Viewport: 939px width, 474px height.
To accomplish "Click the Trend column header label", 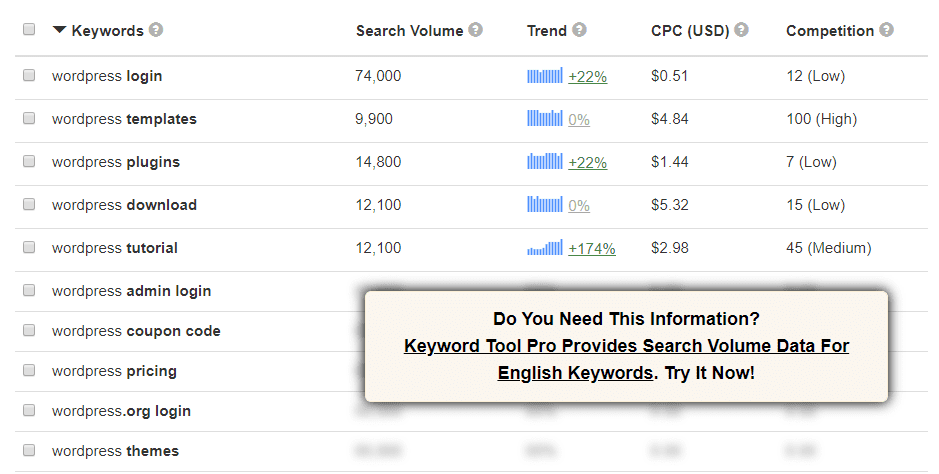I will pos(547,31).
